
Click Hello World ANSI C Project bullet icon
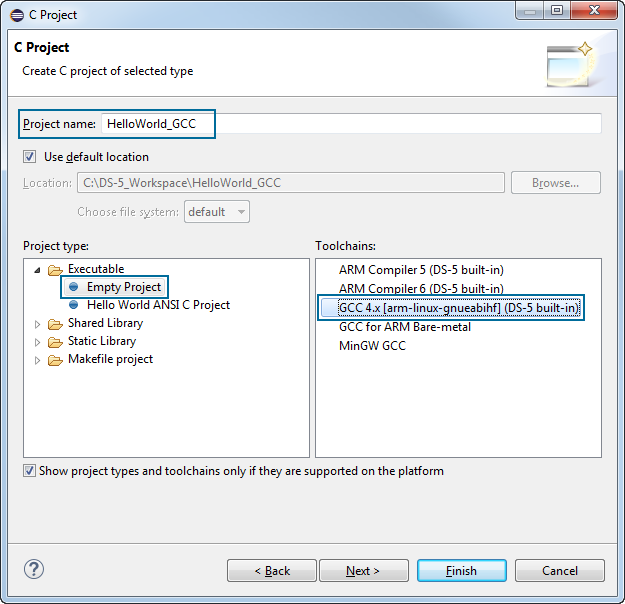tap(74, 305)
